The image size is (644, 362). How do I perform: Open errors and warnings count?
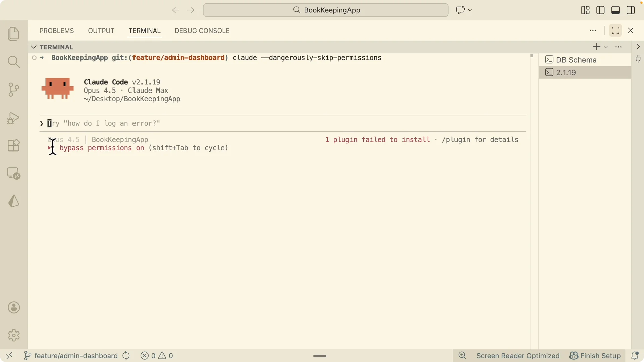157,356
